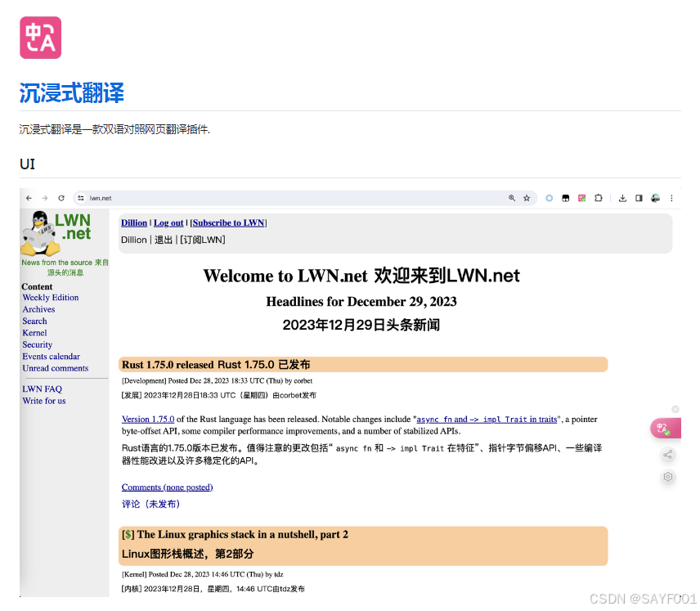
Task: Open the three-dot browser menu
Action: [x=671, y=198]
